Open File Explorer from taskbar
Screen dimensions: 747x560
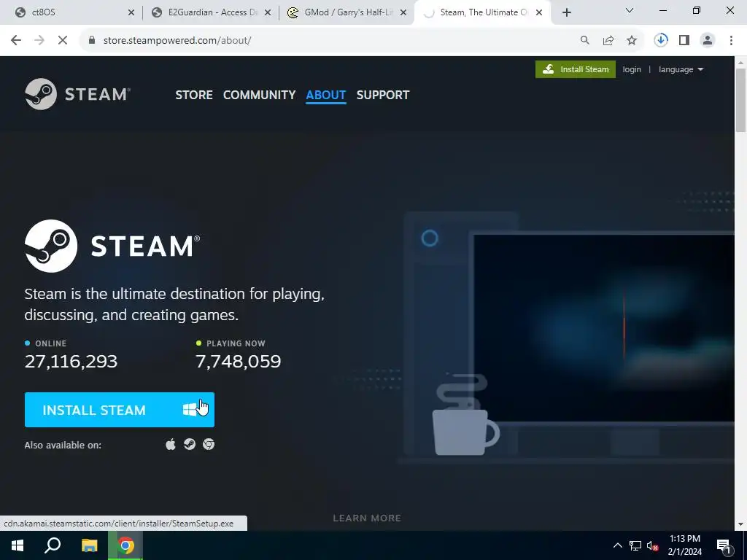[x=89, y=545]
